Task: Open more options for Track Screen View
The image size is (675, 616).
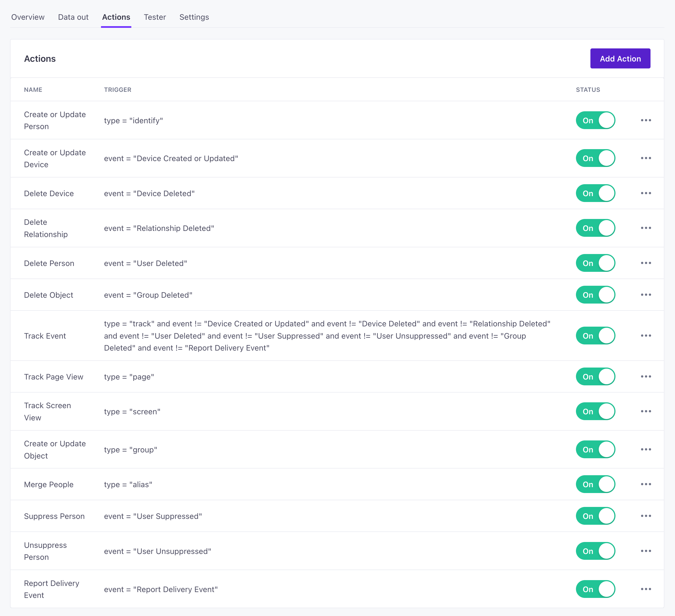Action: pyautogui.click(x=646, y=412)
